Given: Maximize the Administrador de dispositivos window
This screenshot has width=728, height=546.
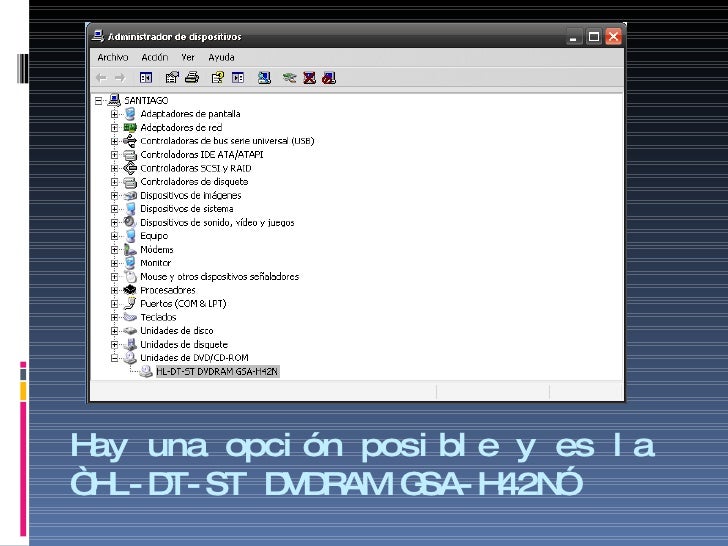Looking at the screenshot, I should (593, 37).
